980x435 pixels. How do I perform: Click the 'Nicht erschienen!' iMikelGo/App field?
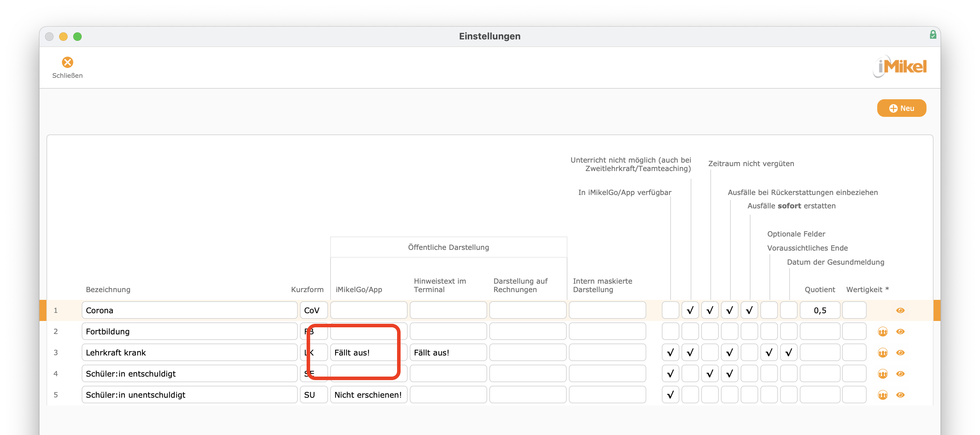click(x=369, y=395)
